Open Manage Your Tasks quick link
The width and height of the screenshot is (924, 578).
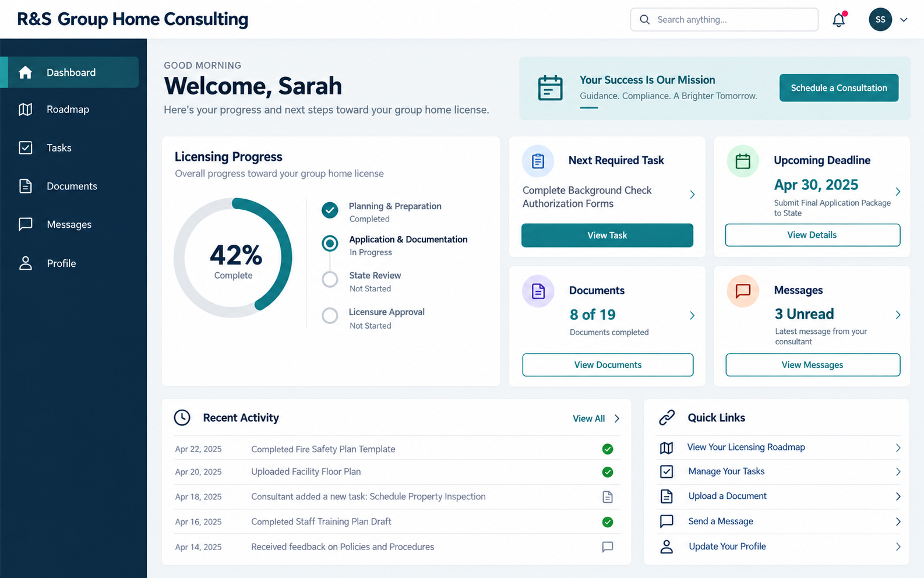point(726,471)
